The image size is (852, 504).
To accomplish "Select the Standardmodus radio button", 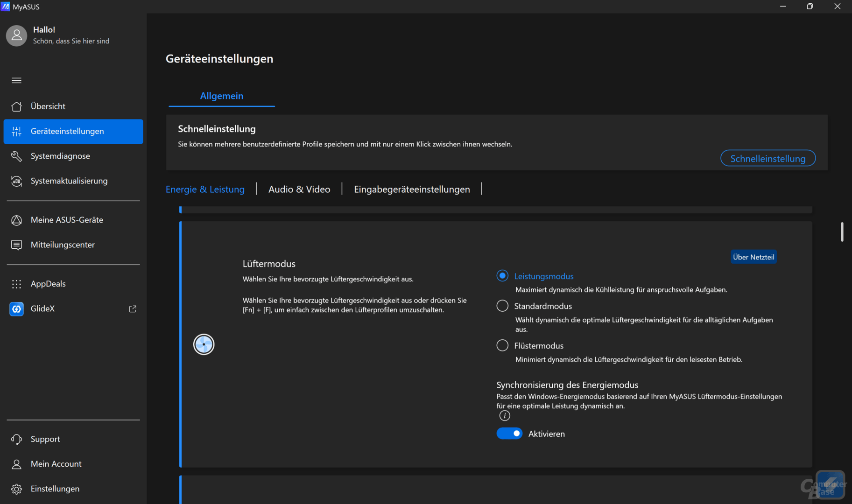I will (502, 306).
